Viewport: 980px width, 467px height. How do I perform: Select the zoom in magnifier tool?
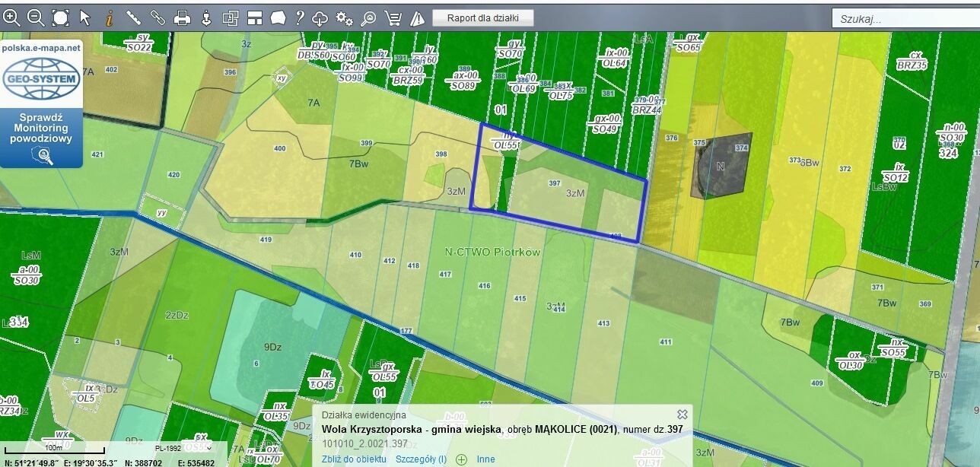pos(11,17)
